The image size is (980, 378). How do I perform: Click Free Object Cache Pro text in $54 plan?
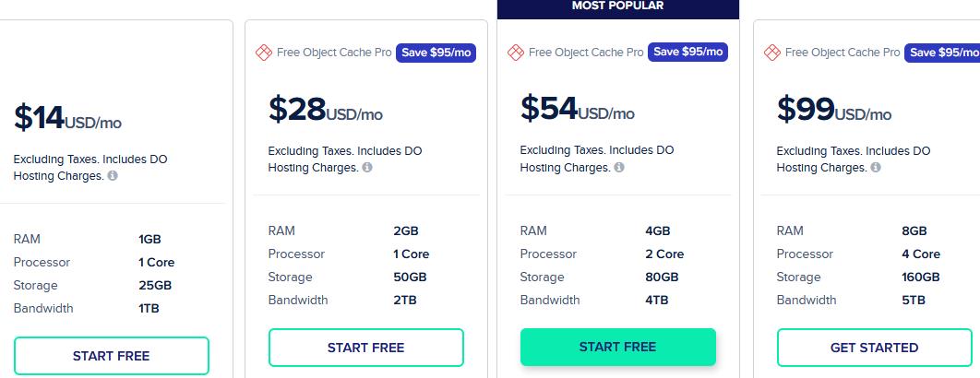(586, 53)
